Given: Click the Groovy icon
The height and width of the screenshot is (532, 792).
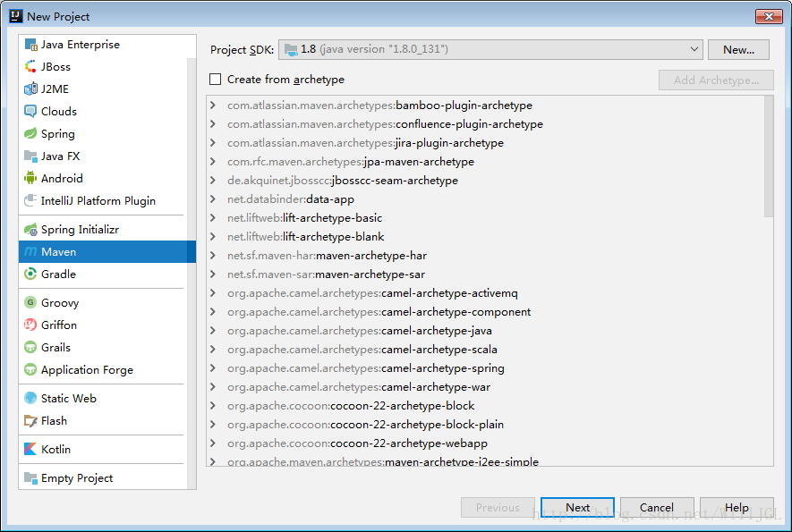Looking at the screenshot, I should tap(30, 303).
